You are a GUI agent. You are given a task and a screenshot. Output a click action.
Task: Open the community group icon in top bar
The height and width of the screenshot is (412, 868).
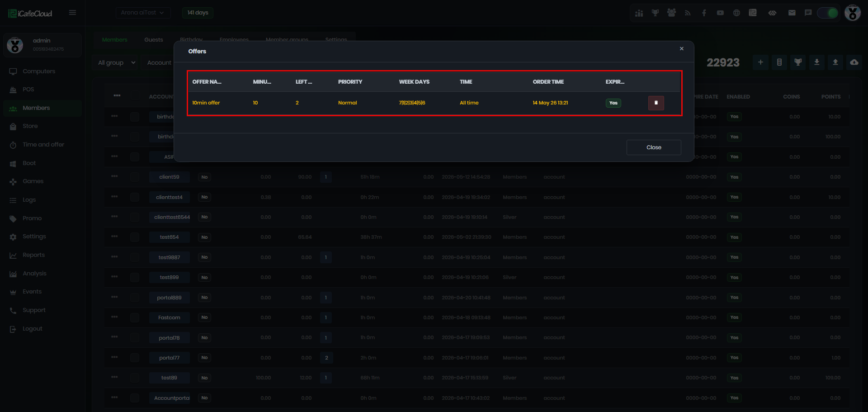point(671,13)
